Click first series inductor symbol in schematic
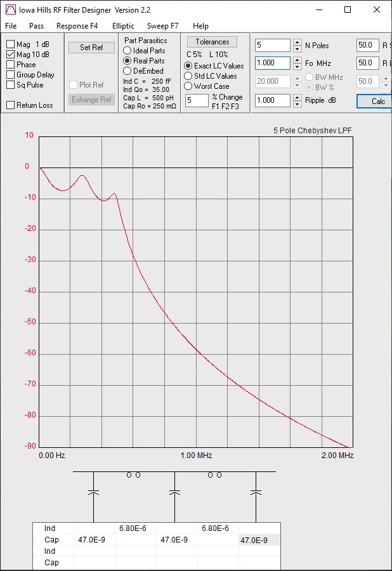This screenshot has height=571, width=392. [134, 475]
